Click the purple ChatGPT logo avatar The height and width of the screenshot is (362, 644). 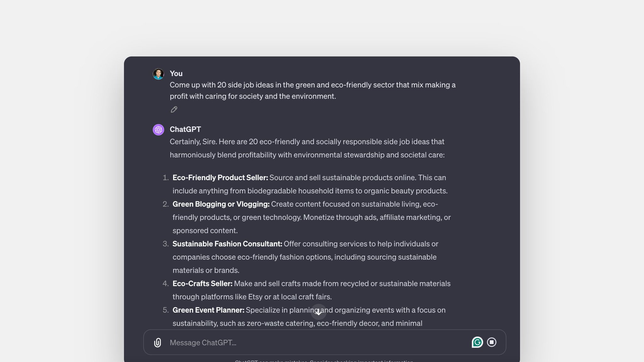(x=158, y=129)
